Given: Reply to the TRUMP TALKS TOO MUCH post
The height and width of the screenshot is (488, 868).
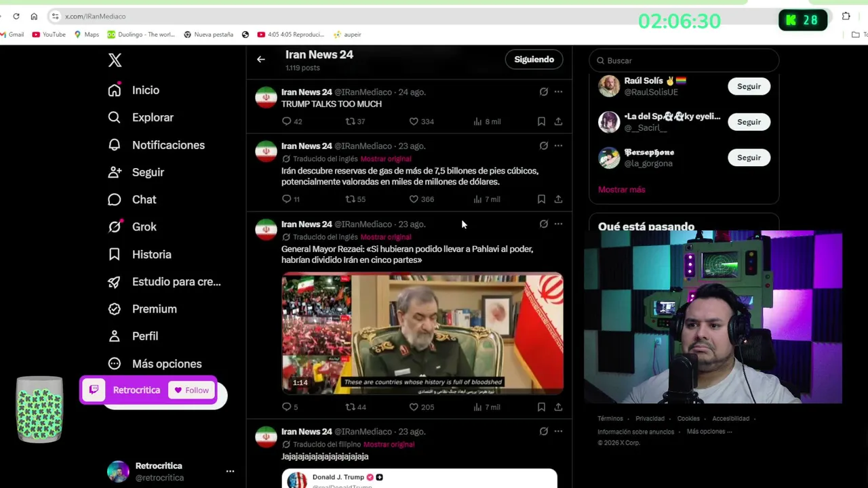Looking at the screenshot, I should (286, 121).
